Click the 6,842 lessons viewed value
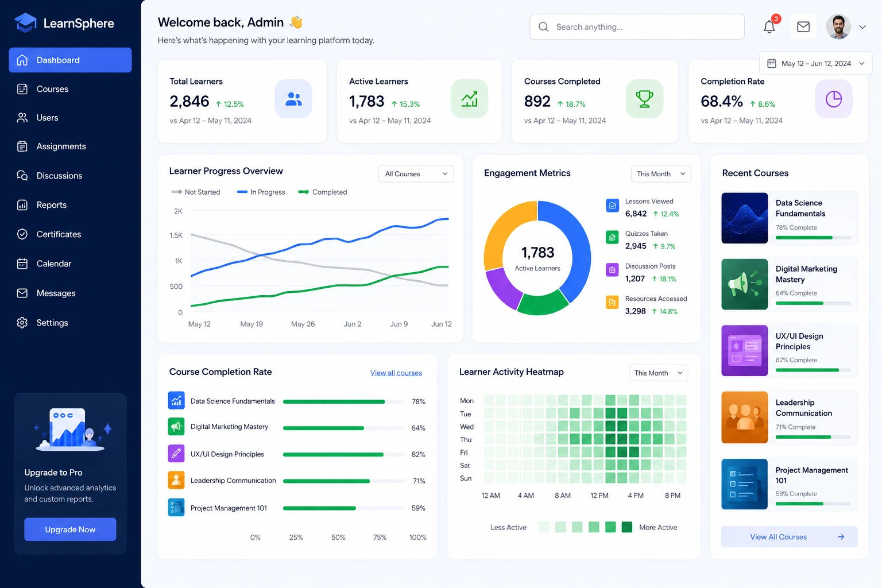The height and width of the screenshot is (588, 882). tap(636, 214)
